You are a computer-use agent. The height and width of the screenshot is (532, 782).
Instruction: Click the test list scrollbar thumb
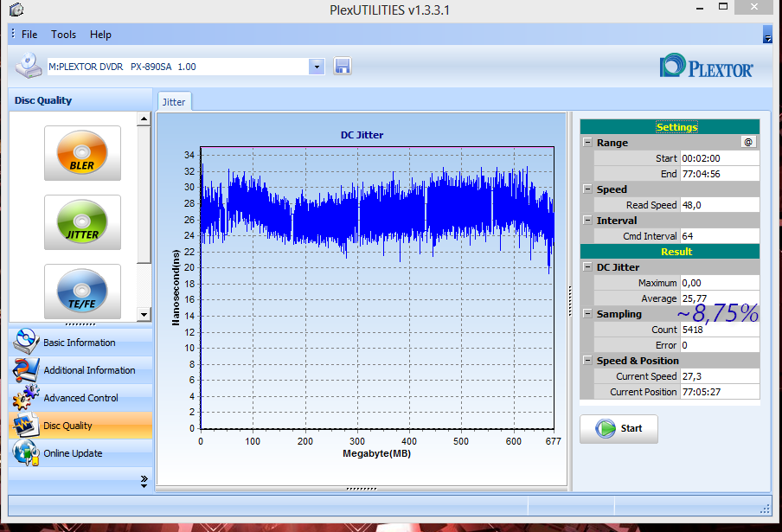point(144,195)
